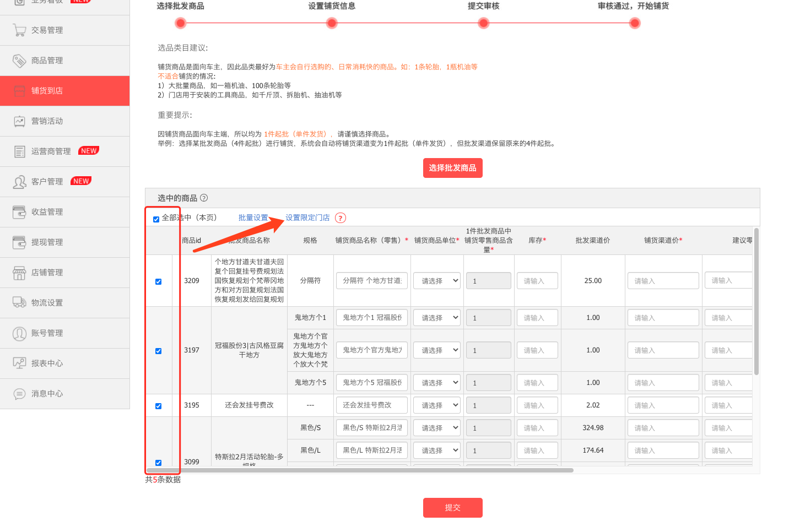The height and width of the screenshot is (532, 789).
Task: Open 运营商管理 in the sidebar menu
Action: (51, 151)
